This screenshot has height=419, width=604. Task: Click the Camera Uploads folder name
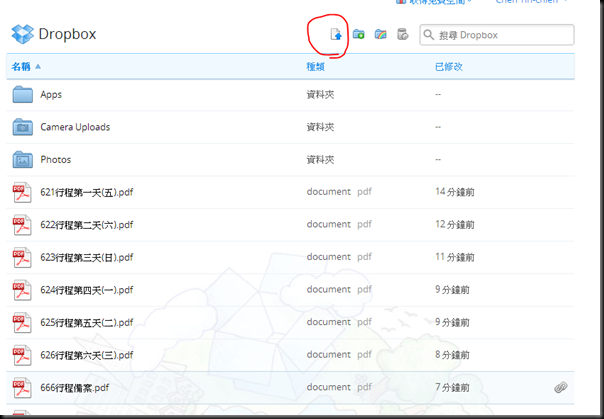click(75, 127)
